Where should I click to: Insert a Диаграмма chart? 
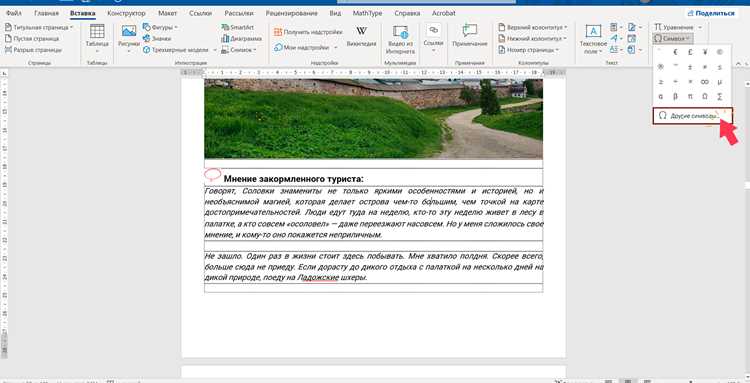click(x=242, y=38)
